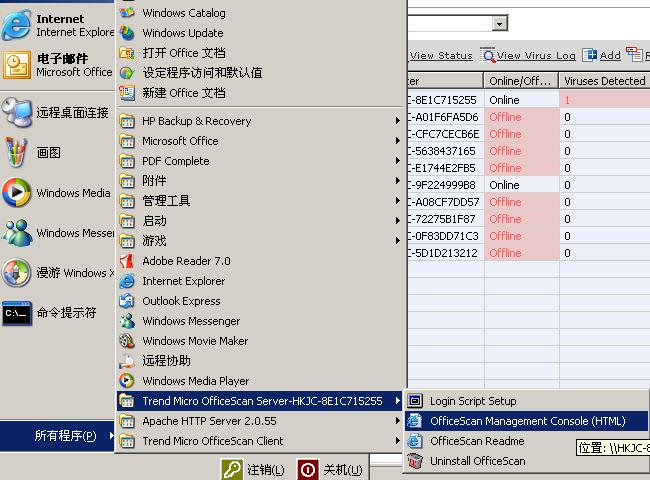The width and height of the screenshot is (650, 480).
Task: Click 注销(L) log off button
Action: [253, 469]
